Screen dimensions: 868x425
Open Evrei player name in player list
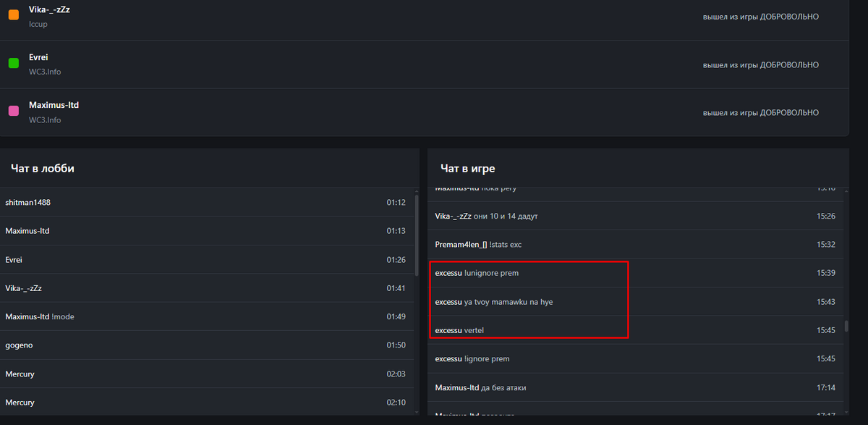pyautogui.click(x=38, y=57)
